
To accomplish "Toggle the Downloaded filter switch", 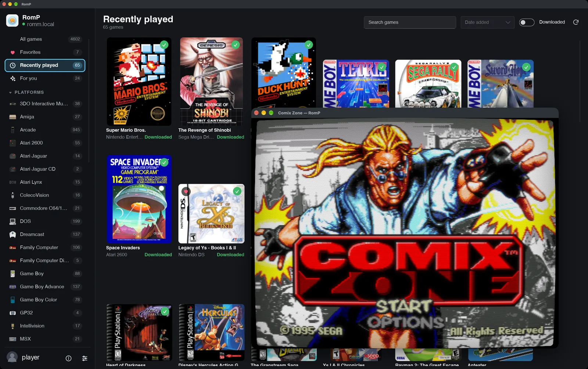I will [x=527, y=22].
